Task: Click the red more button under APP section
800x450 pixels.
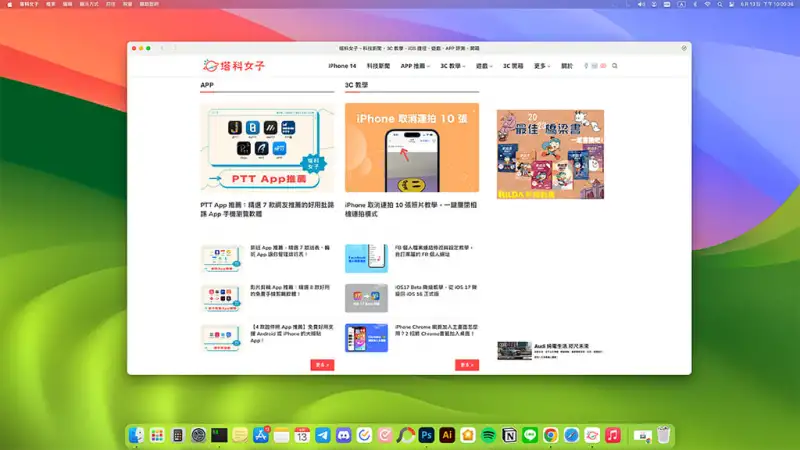Action: tap(322, 365)
